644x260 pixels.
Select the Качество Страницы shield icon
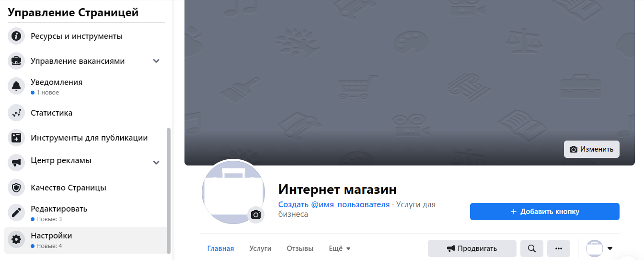pyautogui.click(x=16, y=188)
